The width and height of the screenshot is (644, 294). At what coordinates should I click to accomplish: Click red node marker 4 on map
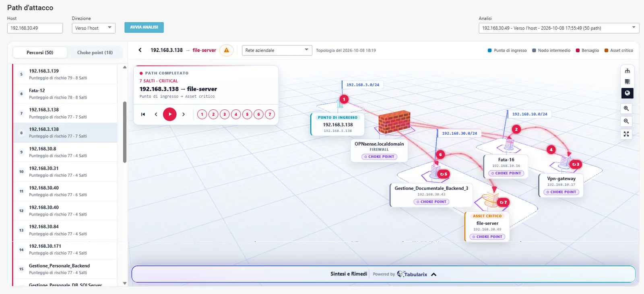click(x=551, y=150)
